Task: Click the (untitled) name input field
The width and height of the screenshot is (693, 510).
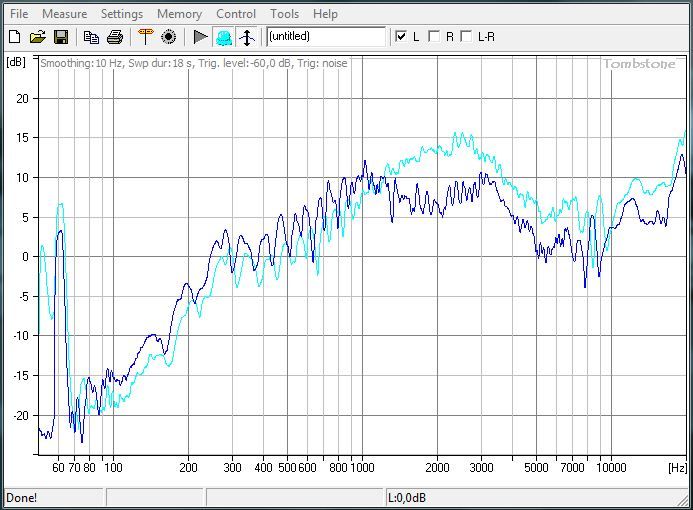Action: (x=325, y=37)
